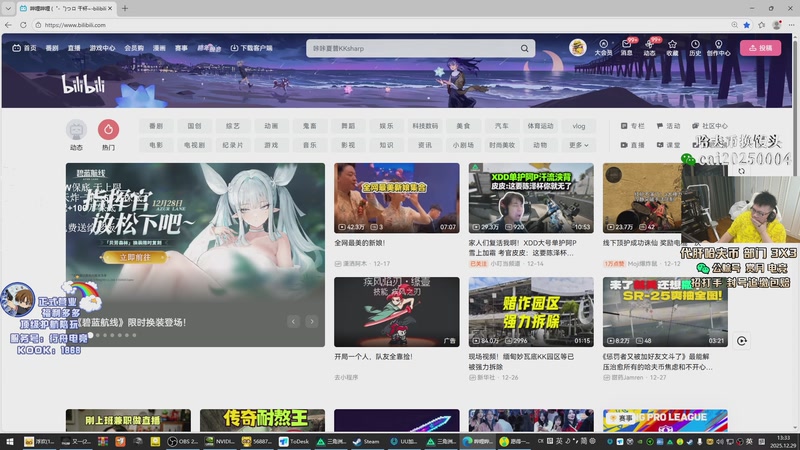Click browser back arrow
This screenshot has width=800, height=450.
(x=8, y=24)
